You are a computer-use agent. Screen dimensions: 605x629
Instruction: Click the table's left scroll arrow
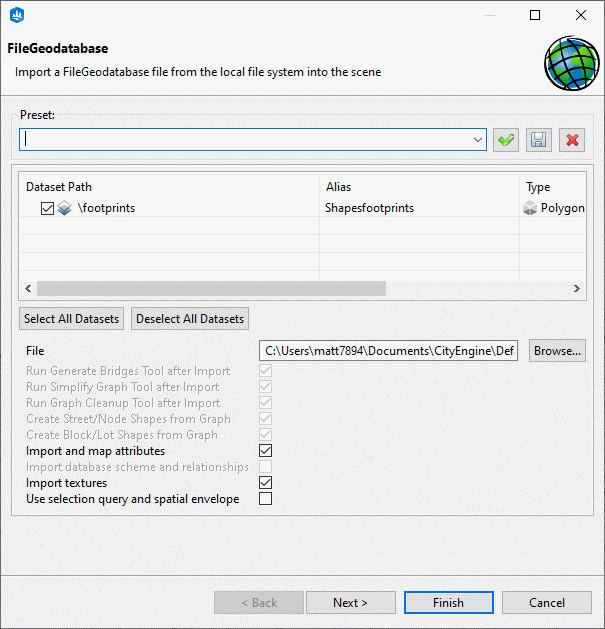(x=28, y=288)
